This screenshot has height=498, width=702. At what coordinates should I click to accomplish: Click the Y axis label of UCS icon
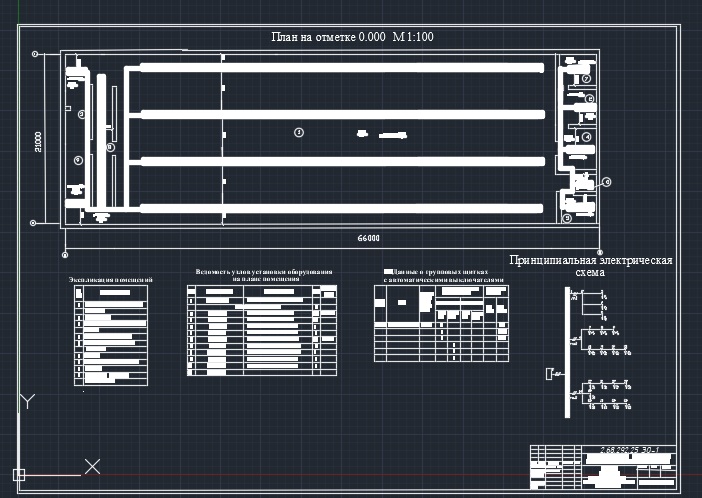click(29, 402)
